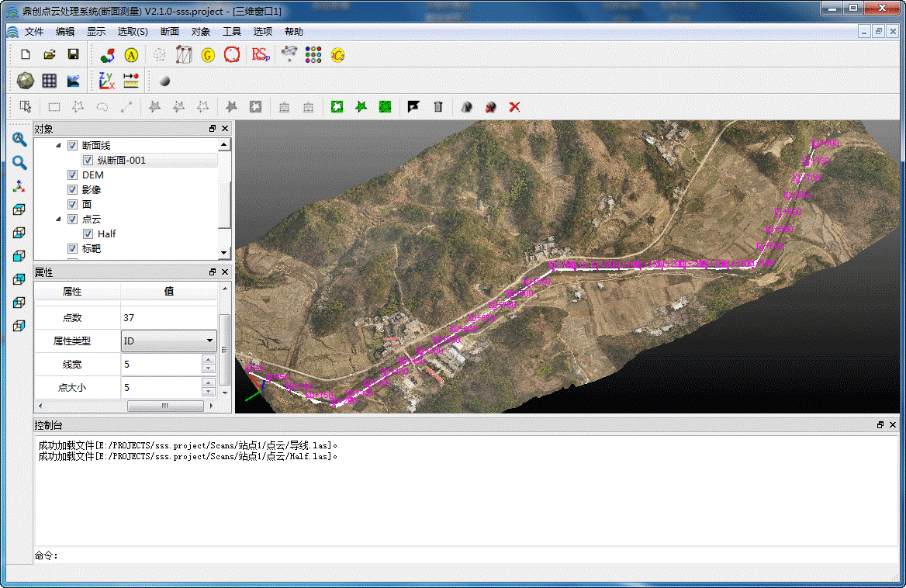Collapse the 点云 tree node
906x588 pixels.
[x=59, y=220]
